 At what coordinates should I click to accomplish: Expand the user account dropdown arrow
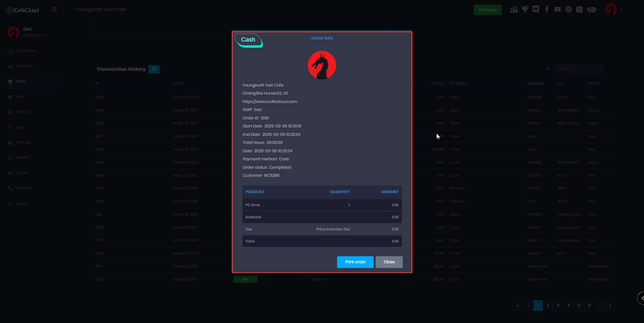coord(621,10)
